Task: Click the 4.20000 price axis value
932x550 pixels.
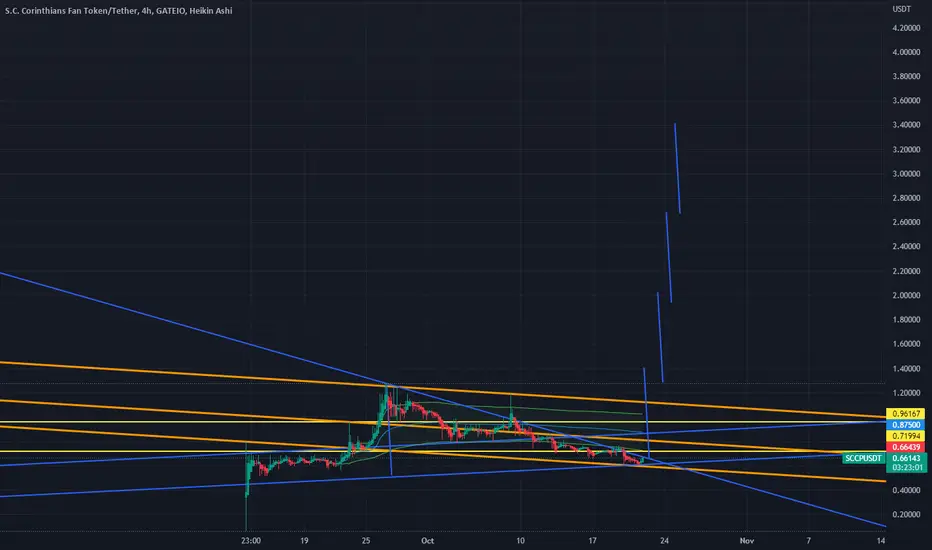Action: click(x=906, y=28)
